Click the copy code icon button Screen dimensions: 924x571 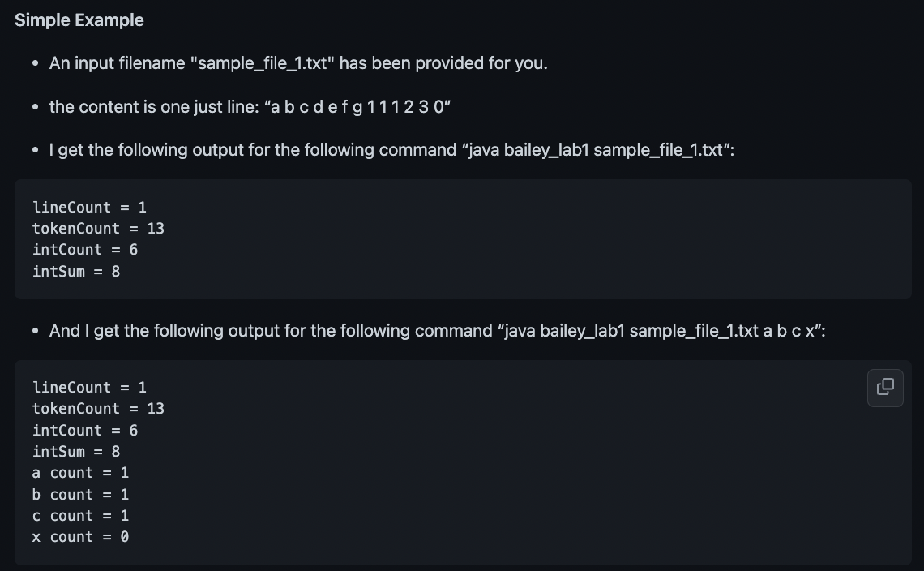[x=885, y=387]
